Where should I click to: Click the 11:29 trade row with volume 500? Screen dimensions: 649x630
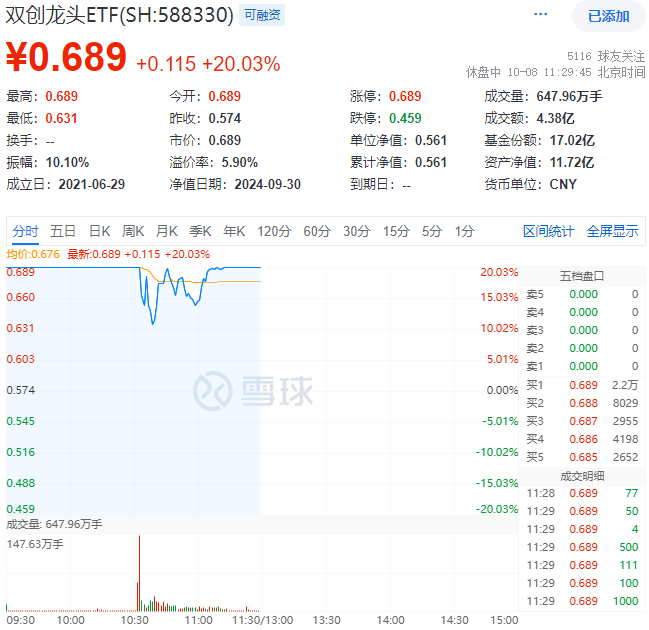point(582,547)
